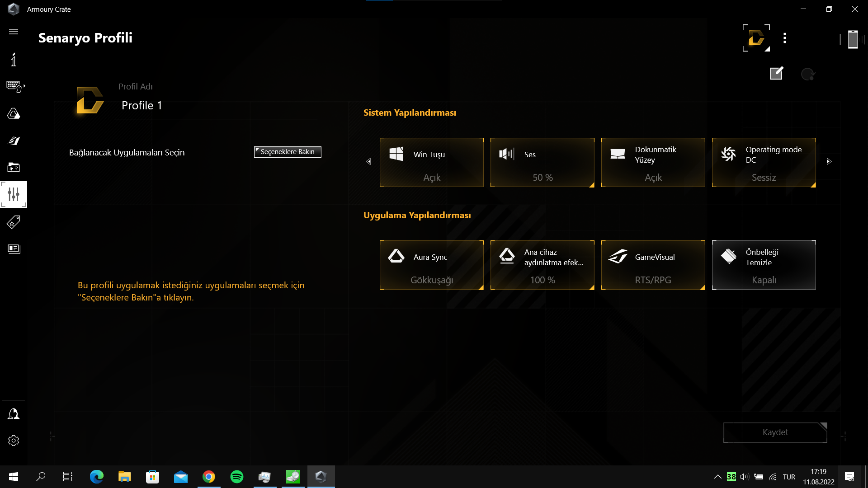Open the News icon in sidebar

(x=14, y=249)
